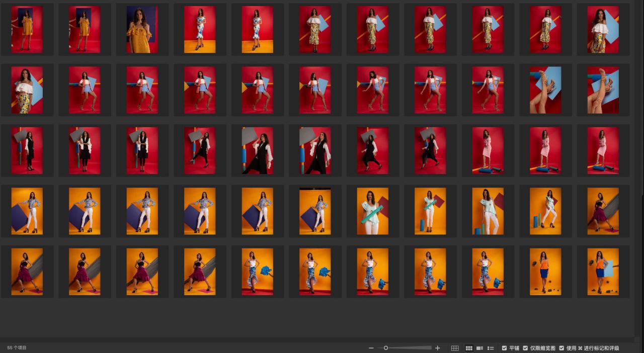Toggle the 平铺 checkbox

[x=505, y=348]
